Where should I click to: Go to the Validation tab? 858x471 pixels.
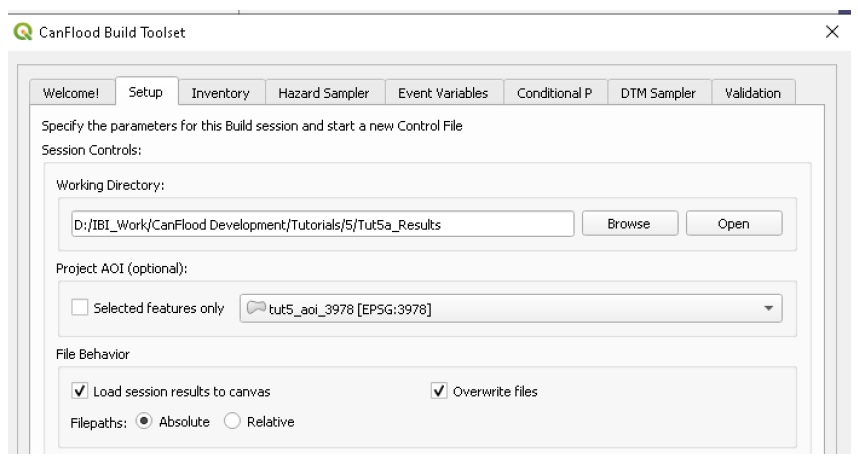point(753,93)
